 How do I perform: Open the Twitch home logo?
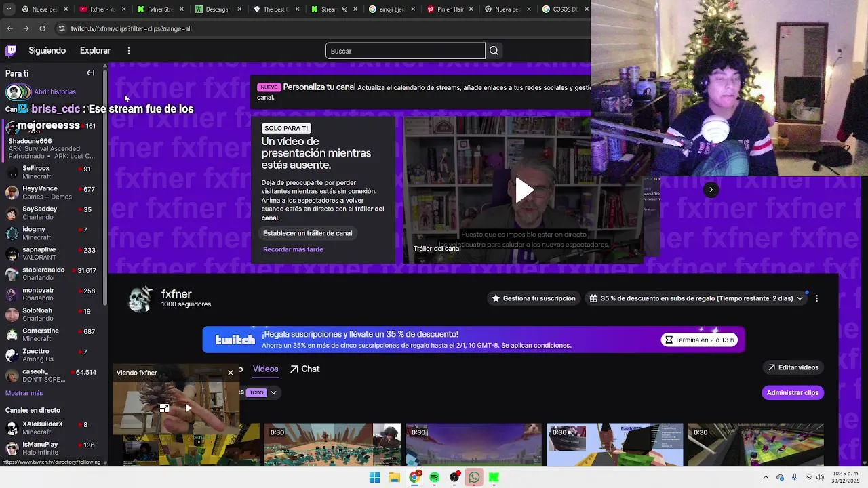[x=12, y=50]
